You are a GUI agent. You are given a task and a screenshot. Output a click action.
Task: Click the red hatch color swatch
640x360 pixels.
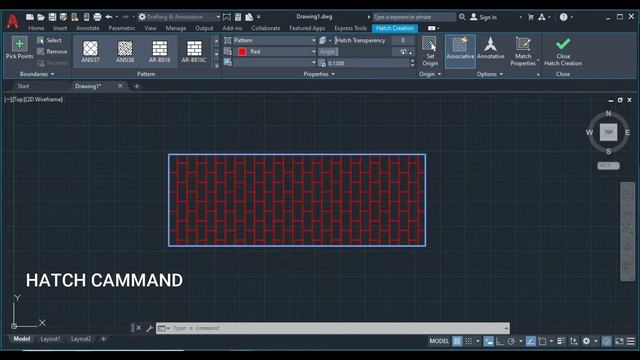coord(242,51)
